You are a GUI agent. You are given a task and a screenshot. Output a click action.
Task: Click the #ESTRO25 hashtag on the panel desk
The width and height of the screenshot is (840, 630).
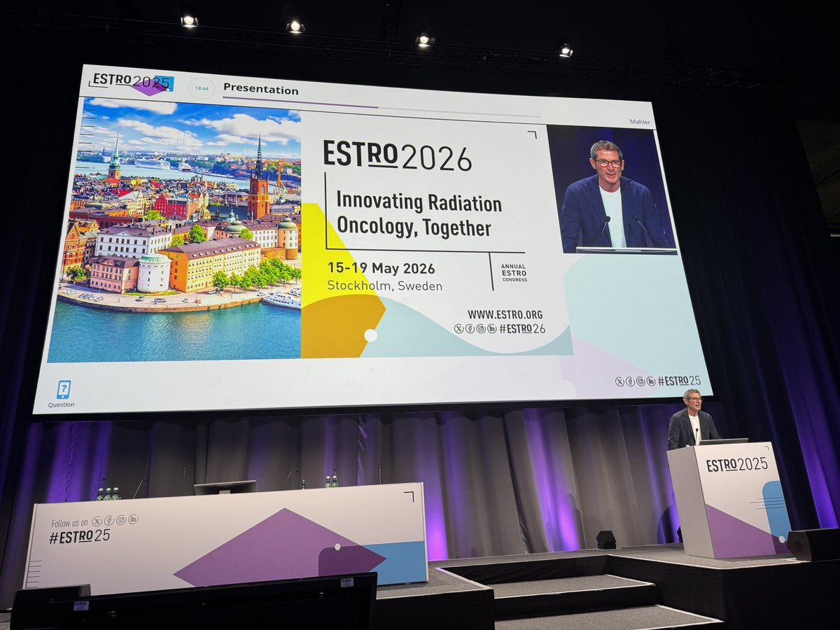[x=80, y=536]
